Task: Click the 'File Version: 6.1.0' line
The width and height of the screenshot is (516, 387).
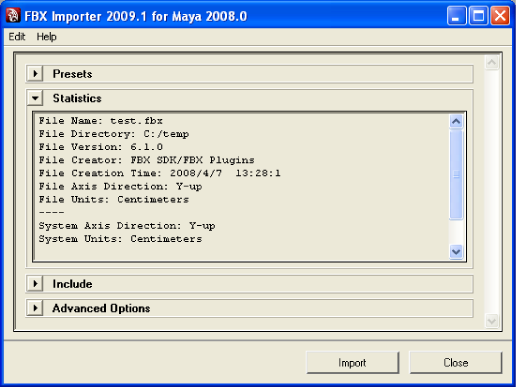Action: coord(101,147)
